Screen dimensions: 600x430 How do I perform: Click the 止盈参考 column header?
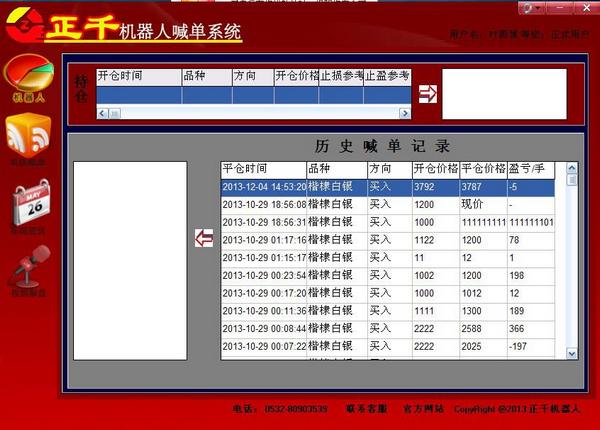click(x=387, y=77)
